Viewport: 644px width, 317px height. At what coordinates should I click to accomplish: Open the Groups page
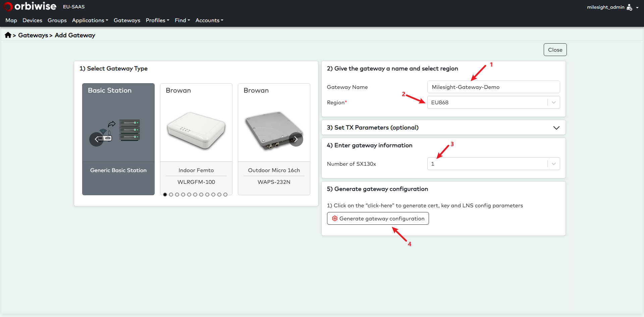tap(57, 20)
